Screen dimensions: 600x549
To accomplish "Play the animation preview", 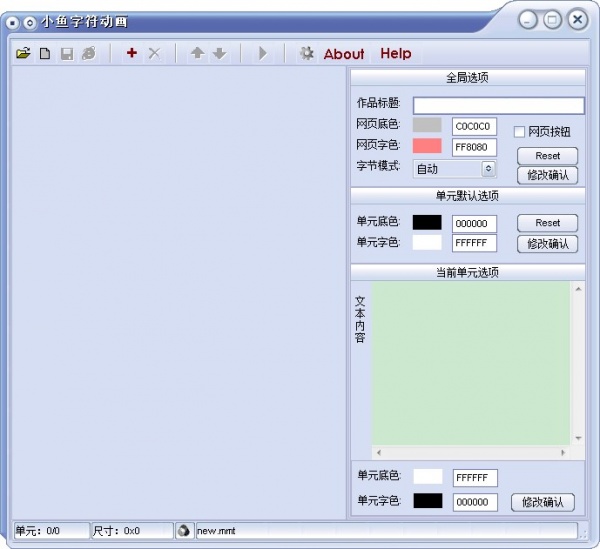I will point(262,53).
